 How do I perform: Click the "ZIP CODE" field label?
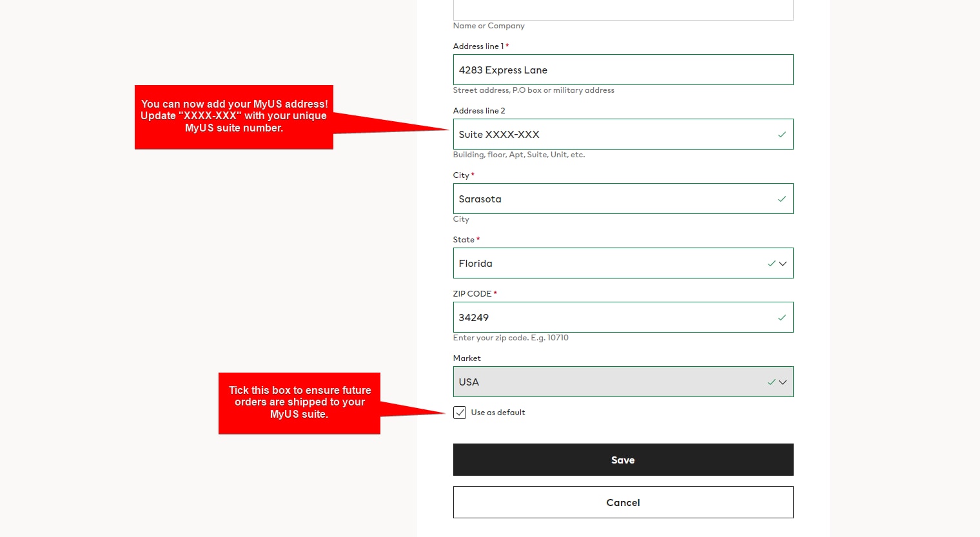[472, 294]
